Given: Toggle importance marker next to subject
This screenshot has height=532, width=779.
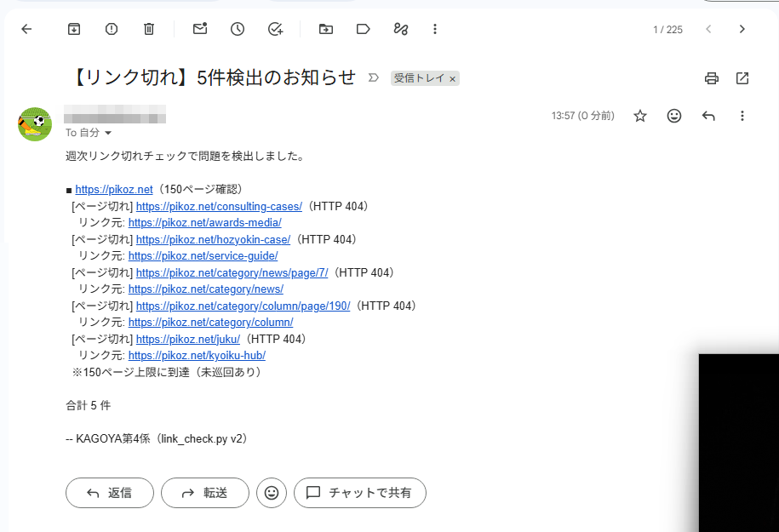Looking at the screenshot, I should pyautogui.click(x=373, y=78).
